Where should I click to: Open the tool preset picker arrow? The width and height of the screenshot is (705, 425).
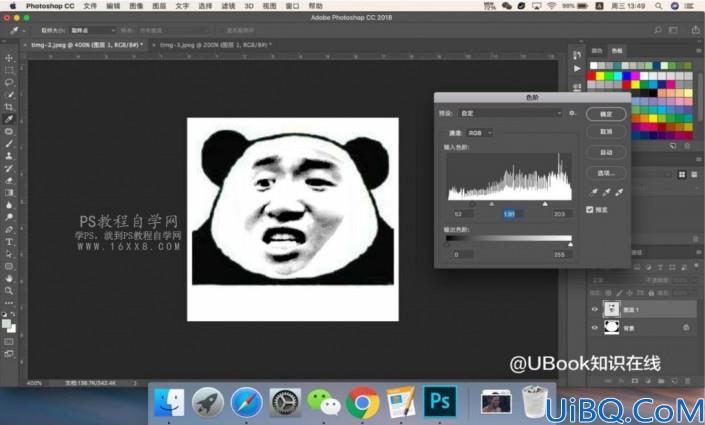pos(23,30)
